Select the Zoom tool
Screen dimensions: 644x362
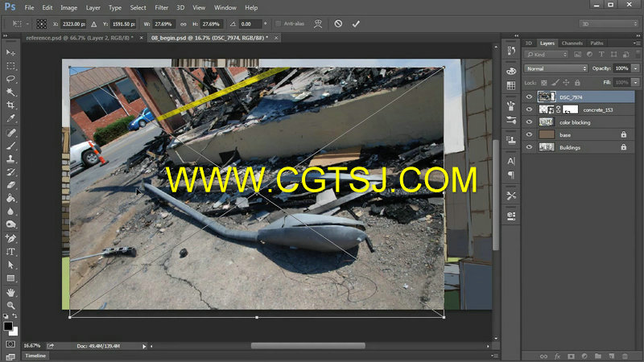(x=10, y=306)
